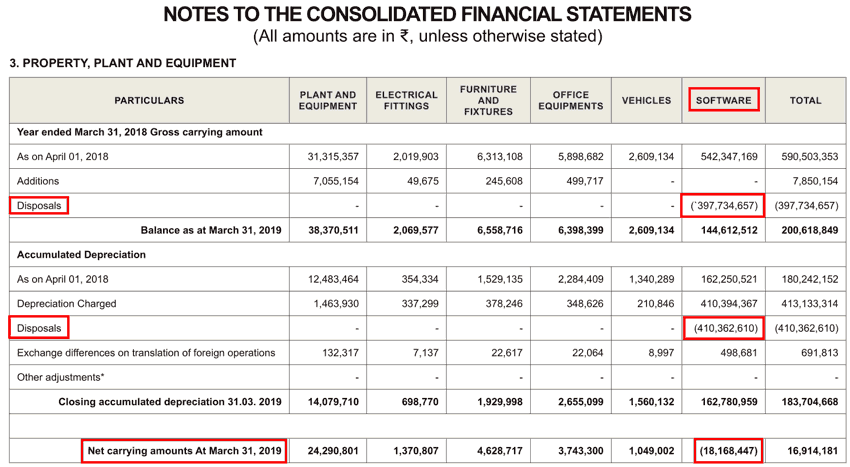Select the PARTICULARS header cell
The image size is (850, 467).
point(149,100)
